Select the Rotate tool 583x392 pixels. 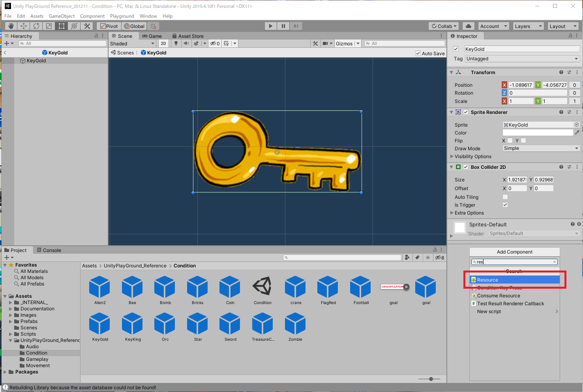click(36, 26)
